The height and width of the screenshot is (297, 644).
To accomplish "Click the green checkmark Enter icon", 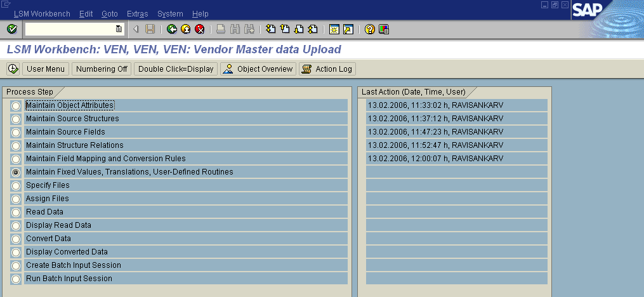I will (x=11, y=29).
